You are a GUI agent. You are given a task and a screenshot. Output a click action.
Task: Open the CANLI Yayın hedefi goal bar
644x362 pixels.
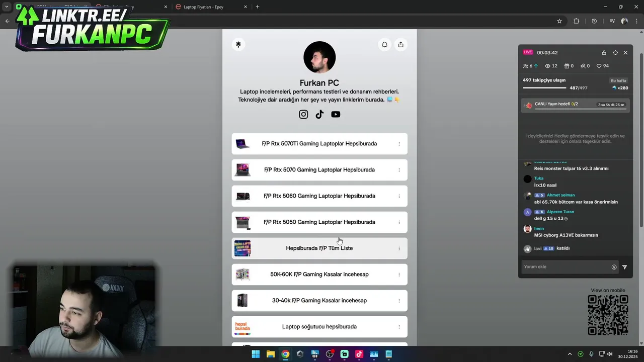pos(575,105)
